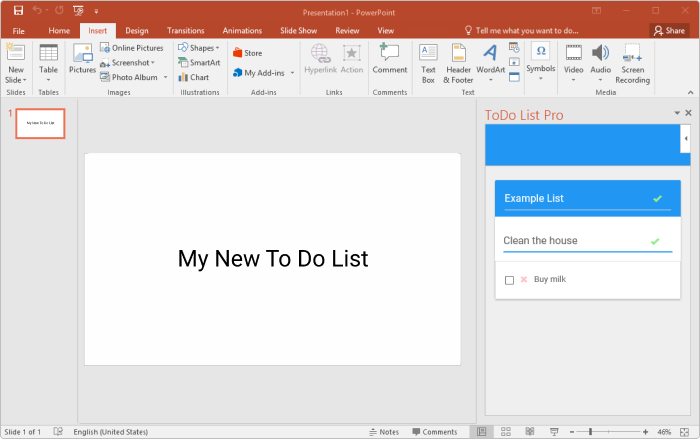
Task: Collapse the ribbon with the chevron
Action: tap(691, 92)
